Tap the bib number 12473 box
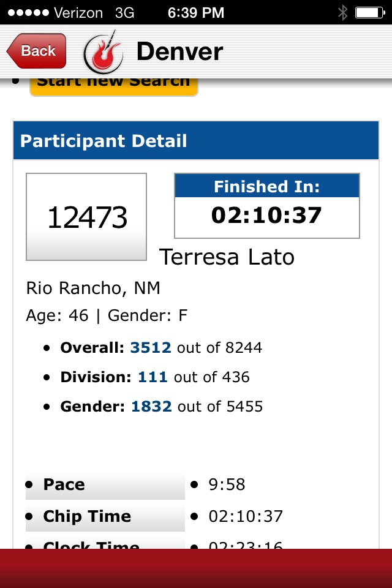 coord(86,217)
